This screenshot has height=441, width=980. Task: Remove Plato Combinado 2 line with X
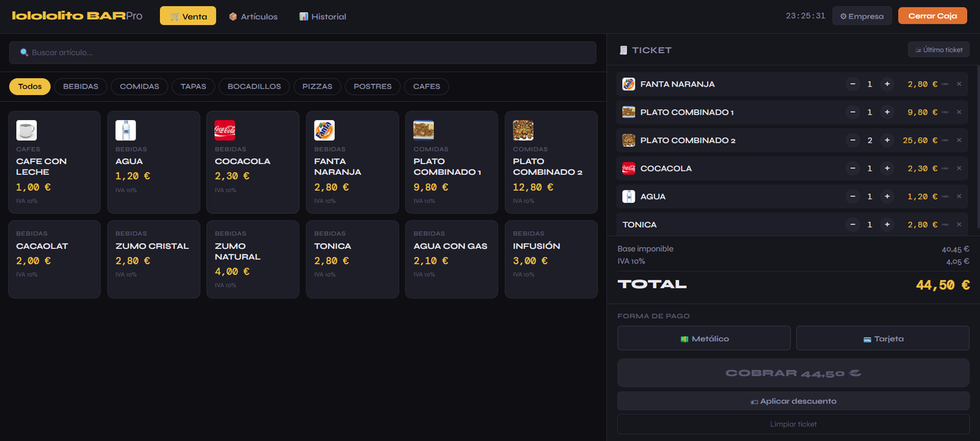click(959, 140)
